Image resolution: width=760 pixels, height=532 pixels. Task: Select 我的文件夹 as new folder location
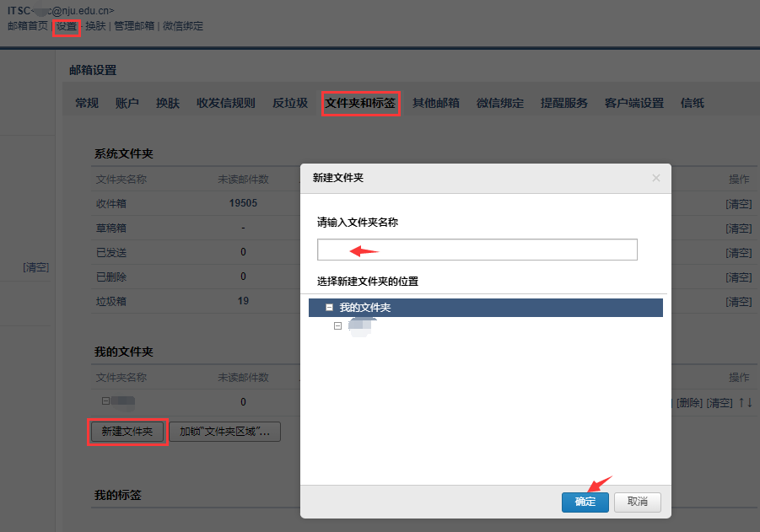365,308
